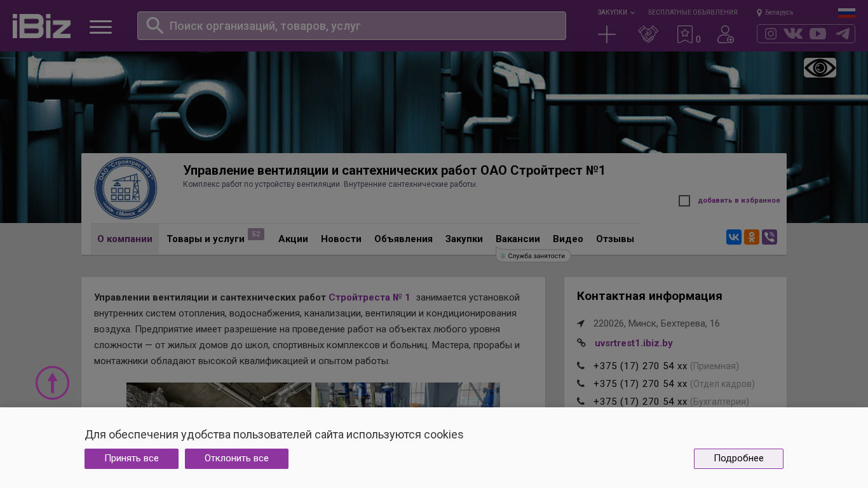Toggle the accessibility eye view mode
Image resolution: width=868 pixels, height=488 pixels.
820,67
